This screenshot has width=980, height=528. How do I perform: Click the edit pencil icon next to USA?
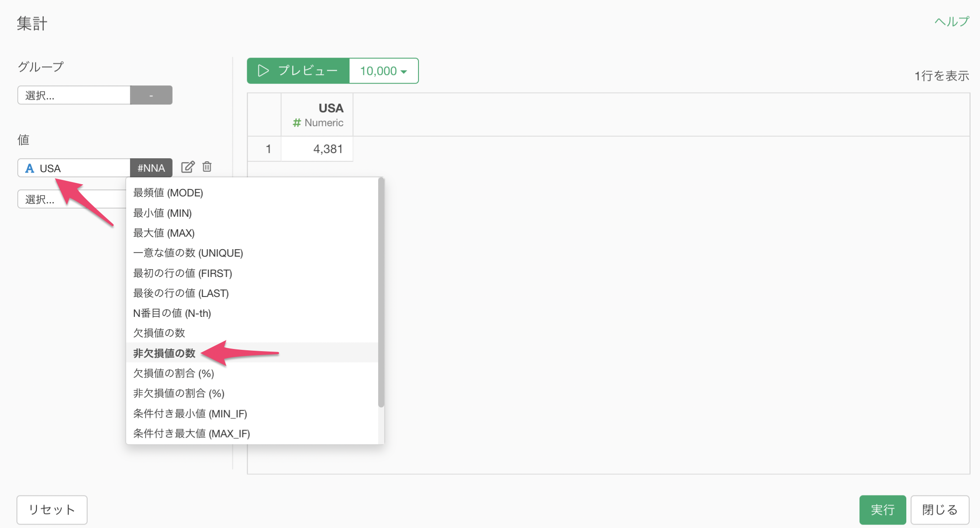[187, 167]
